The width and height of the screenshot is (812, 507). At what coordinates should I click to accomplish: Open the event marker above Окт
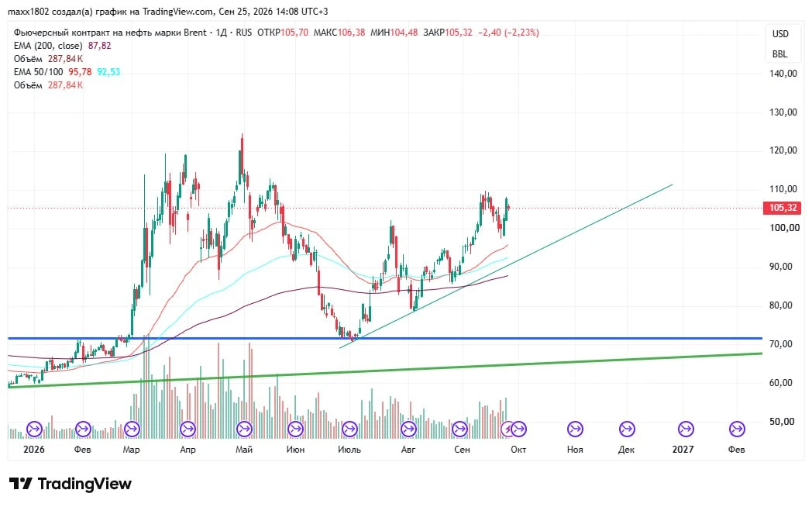click(x=518, y=429)
